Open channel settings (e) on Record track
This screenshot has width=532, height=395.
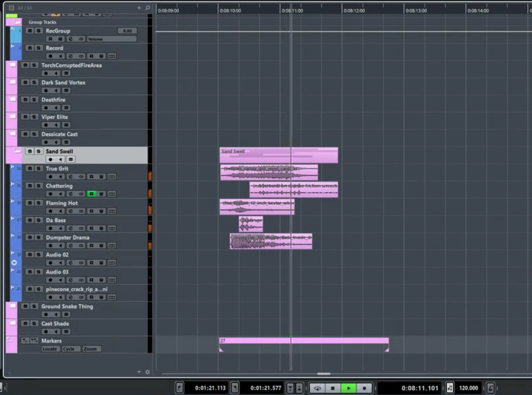(x=71, y=56)
